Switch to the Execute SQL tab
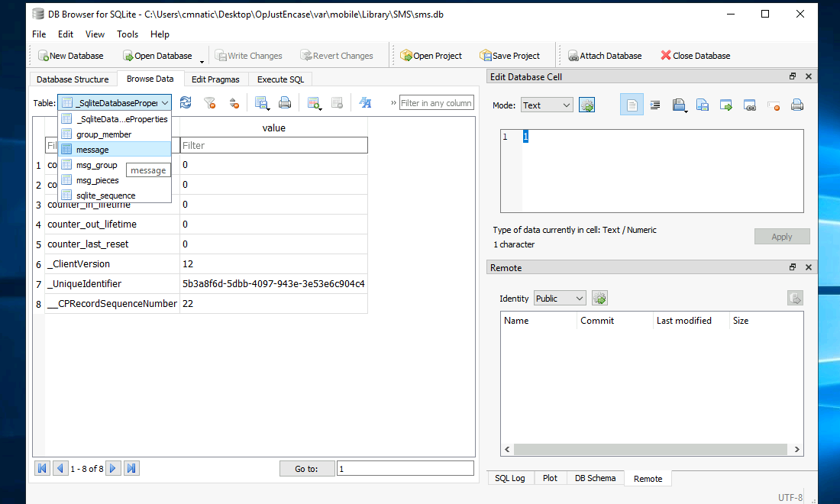The height and width of the screenshot is (504, 840). tap(280, 79)
